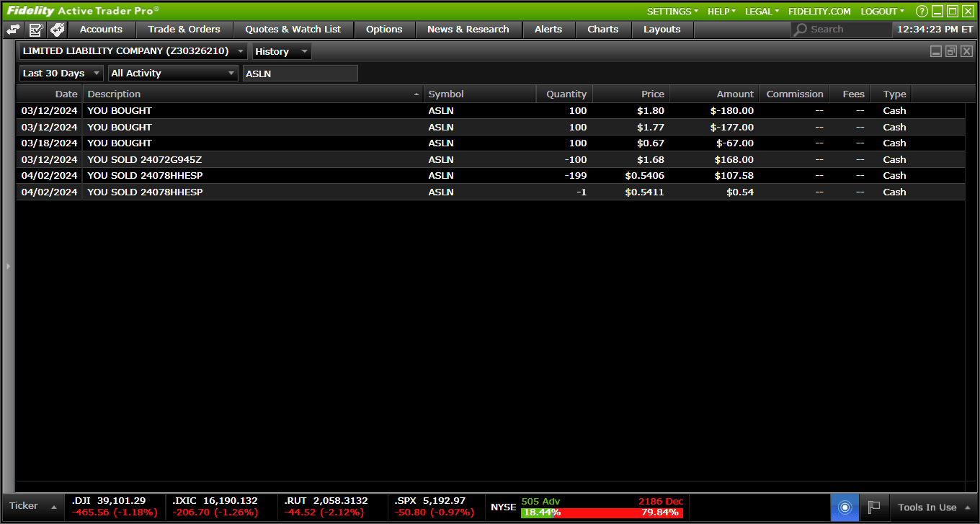Click the 12:34:23 PM ET clock
This screenshot has width=980, height=524.
click(935, 30)
